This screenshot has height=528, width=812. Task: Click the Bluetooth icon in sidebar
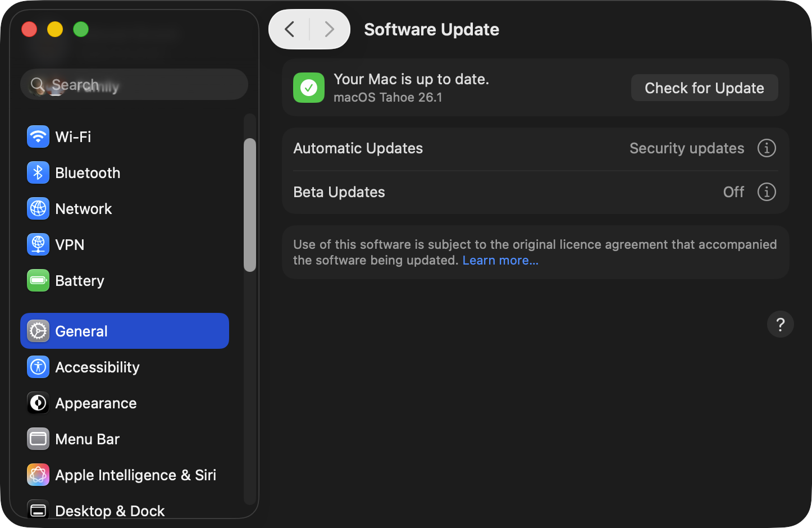38,172
